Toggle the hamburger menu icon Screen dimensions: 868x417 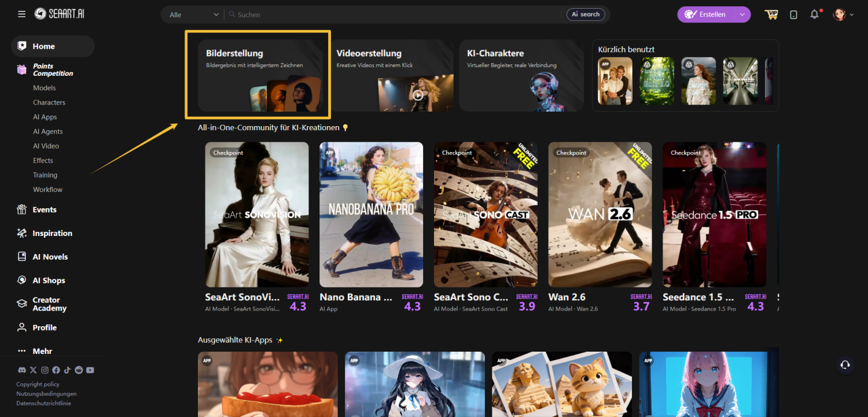21,14
